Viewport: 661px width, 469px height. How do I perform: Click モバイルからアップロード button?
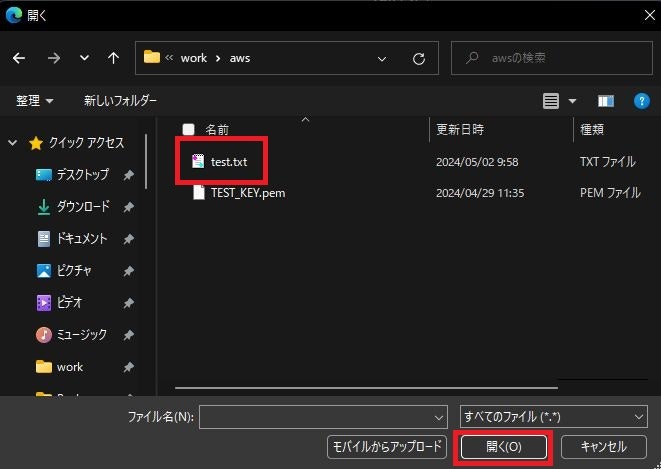pyautogui.click(x=387, y=447)
